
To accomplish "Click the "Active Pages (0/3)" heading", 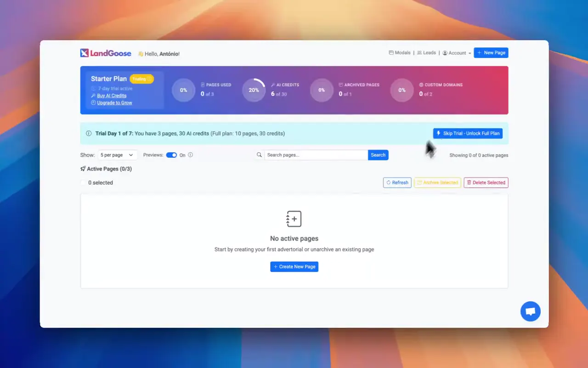I will [x=109, y=169].
